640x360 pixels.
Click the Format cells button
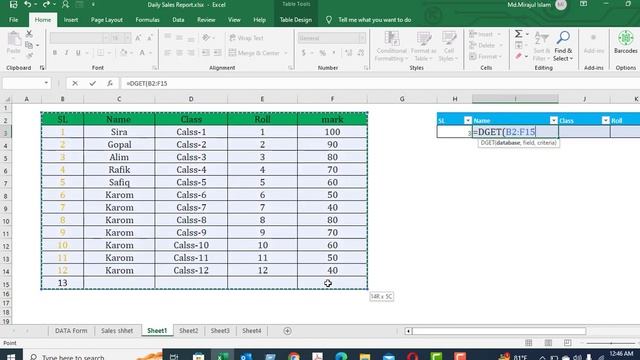pyautogui.click(x=486, y=56)
